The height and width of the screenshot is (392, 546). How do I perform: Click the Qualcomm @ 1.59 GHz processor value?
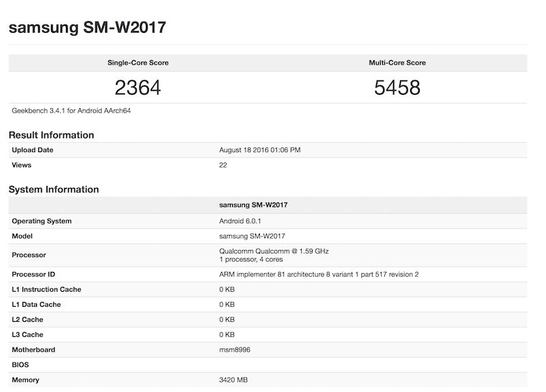pos(274,251)
